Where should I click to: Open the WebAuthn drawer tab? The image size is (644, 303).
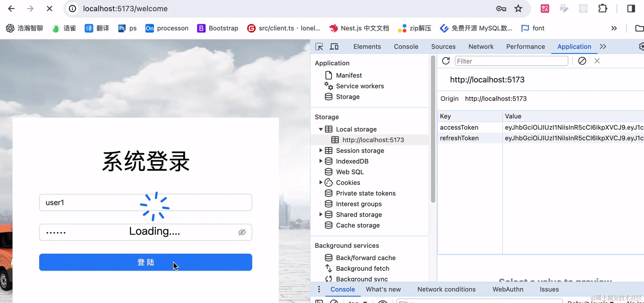pyautogui.click(x=508, y=289)
